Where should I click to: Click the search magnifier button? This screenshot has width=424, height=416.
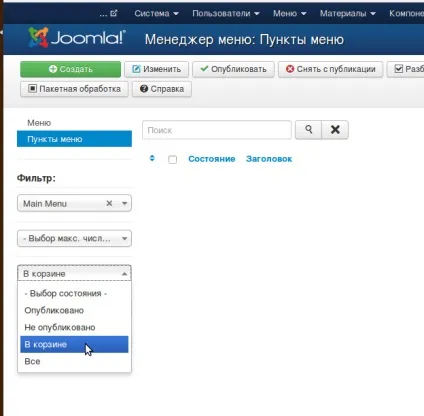pyautogui.click(x=308, y=130)
